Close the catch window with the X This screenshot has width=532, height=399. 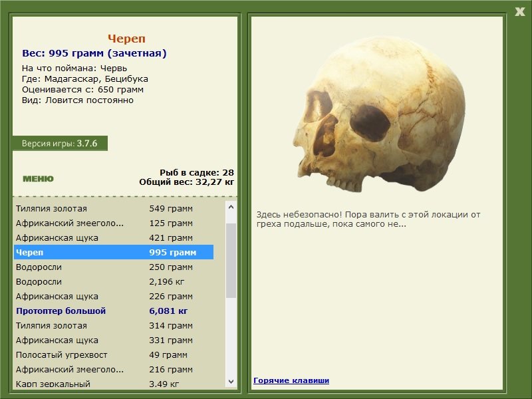coord(520,12)
